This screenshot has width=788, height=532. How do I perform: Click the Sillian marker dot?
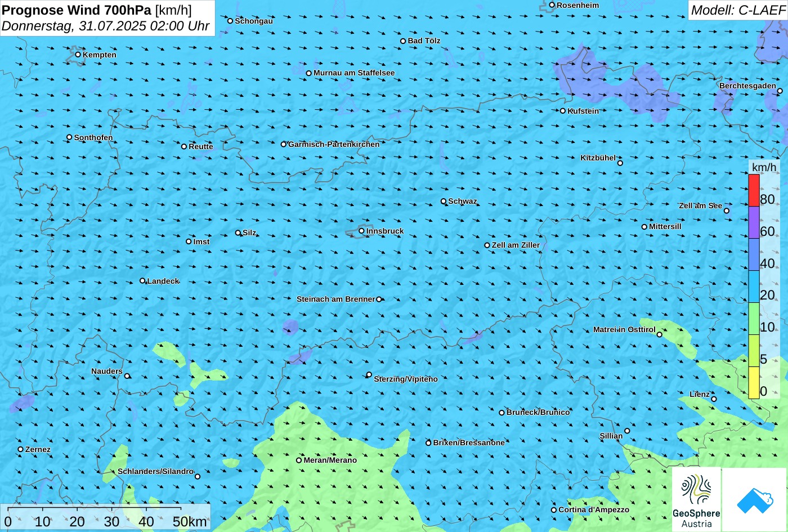pos(627,431)
